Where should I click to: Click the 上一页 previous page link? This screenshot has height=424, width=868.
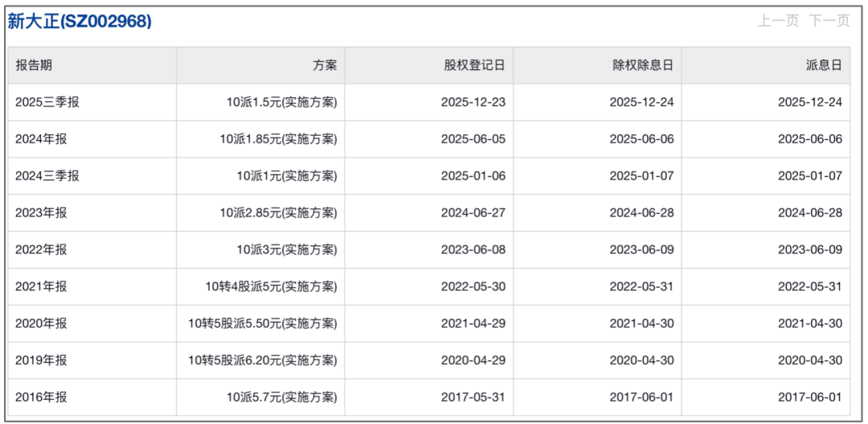[777, 21]
